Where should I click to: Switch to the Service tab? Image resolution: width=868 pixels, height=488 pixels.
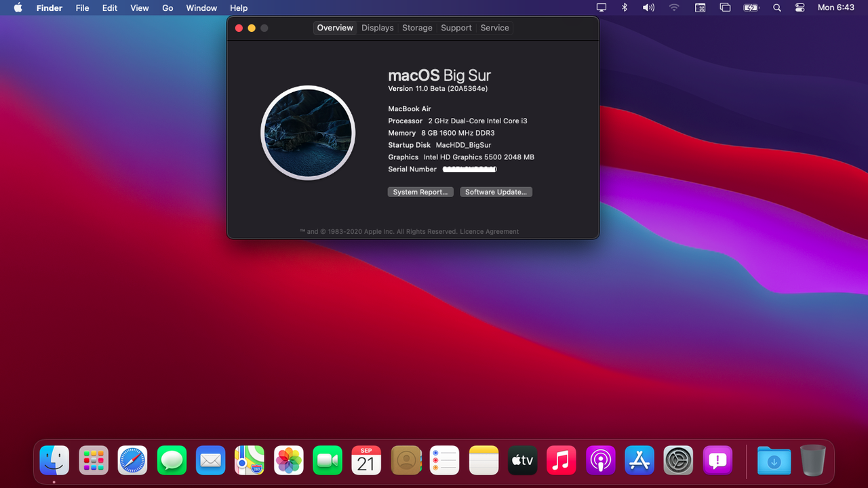[495, 28]
